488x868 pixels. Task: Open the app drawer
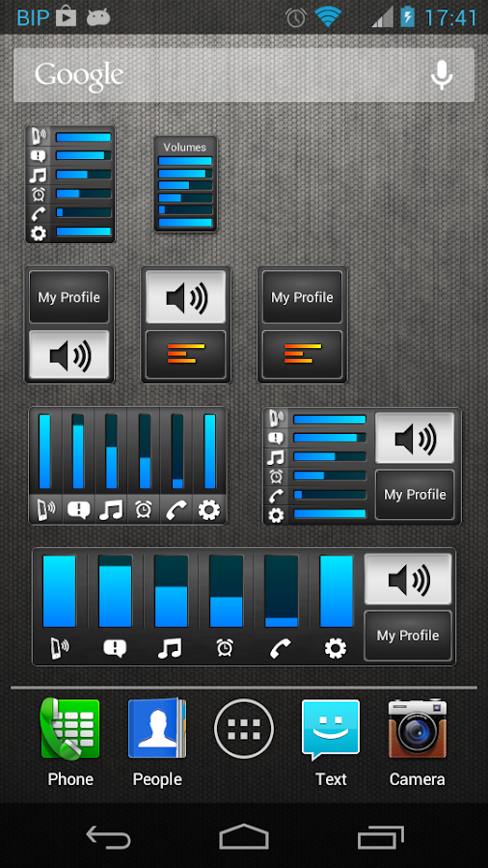(244, 728)
